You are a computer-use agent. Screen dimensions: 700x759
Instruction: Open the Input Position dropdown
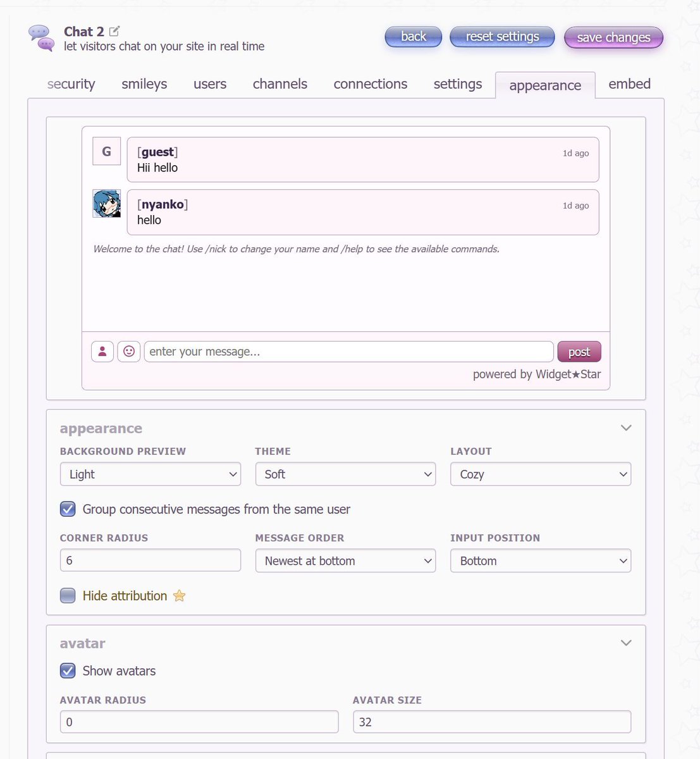point(541,561)
